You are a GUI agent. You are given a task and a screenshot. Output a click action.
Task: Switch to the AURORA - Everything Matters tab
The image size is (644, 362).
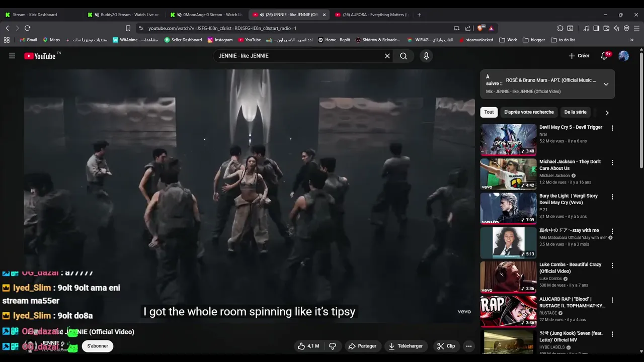[371, 15]
